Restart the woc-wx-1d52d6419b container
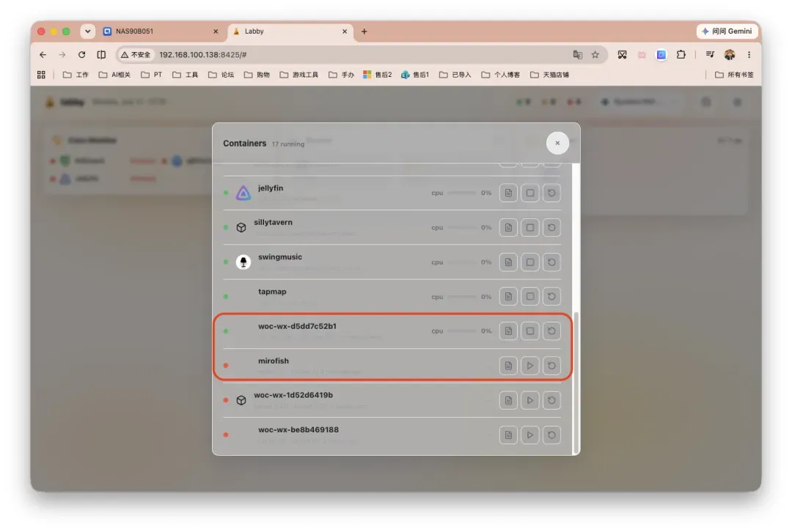 551,400
